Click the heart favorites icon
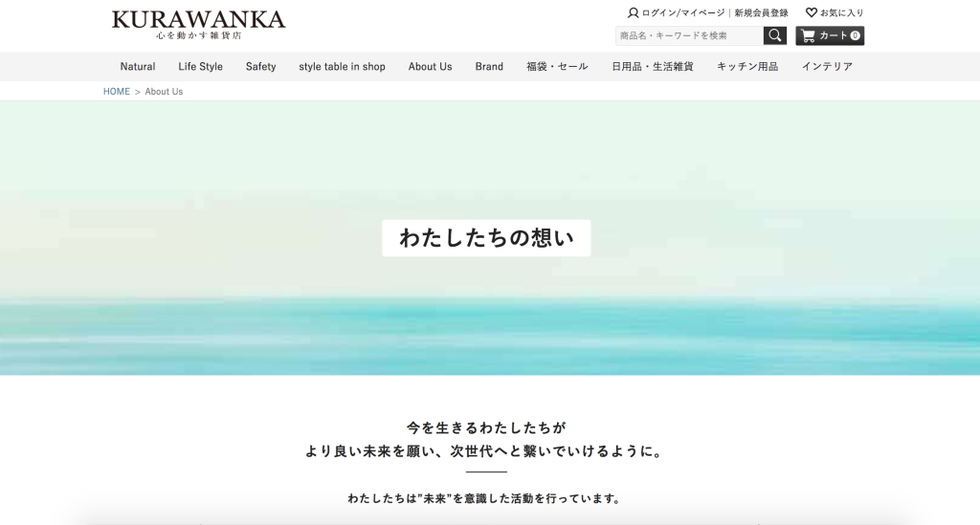 (x=812, y=11)
